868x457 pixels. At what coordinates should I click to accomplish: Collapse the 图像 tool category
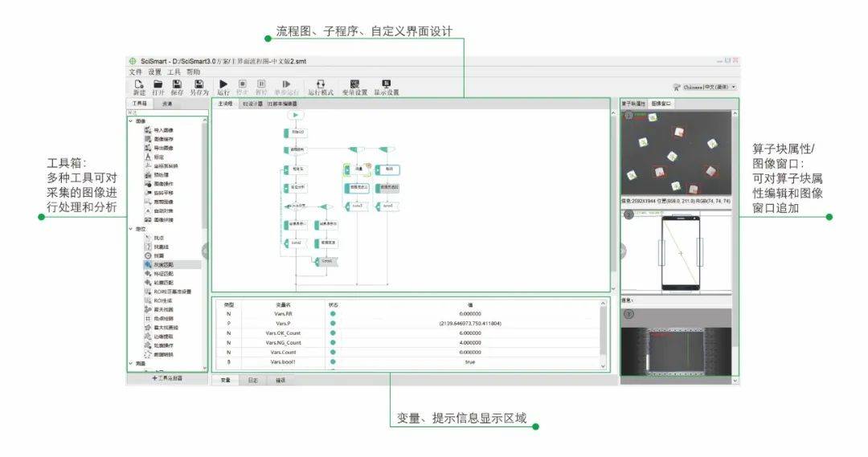click(131, 121)
